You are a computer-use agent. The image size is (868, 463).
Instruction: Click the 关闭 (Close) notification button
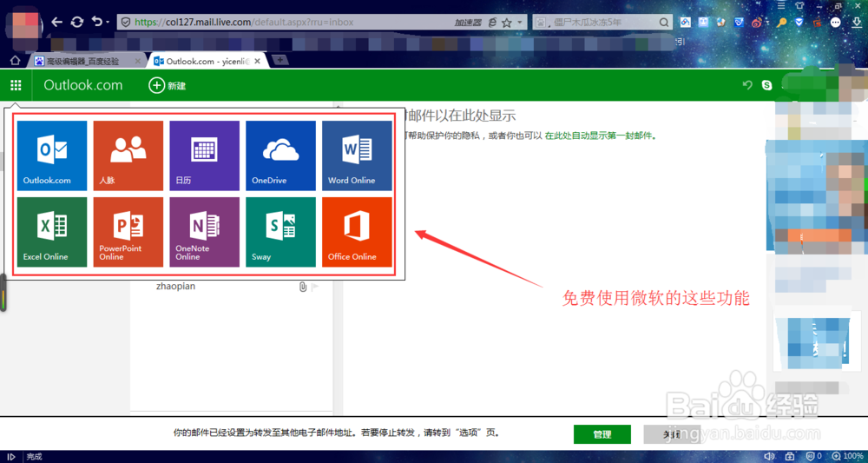672,434
